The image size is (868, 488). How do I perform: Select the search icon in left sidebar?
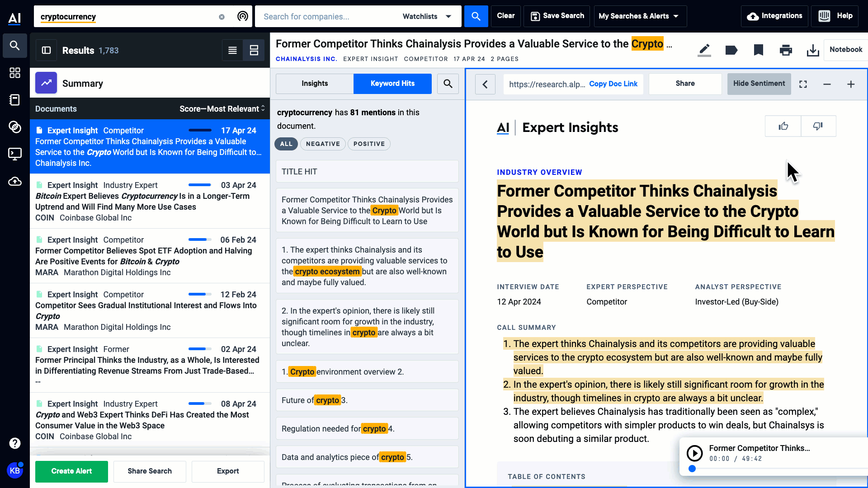[x=15, y=46]
